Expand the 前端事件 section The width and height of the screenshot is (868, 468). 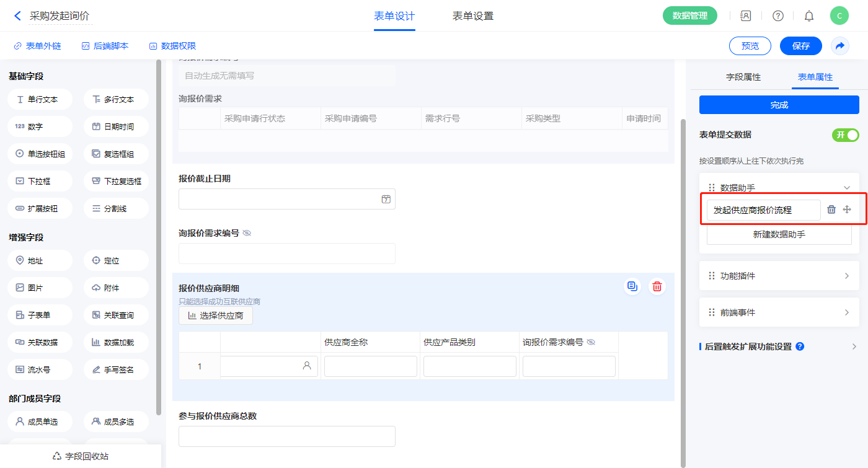pyautogui.click(x=846, y=312)
